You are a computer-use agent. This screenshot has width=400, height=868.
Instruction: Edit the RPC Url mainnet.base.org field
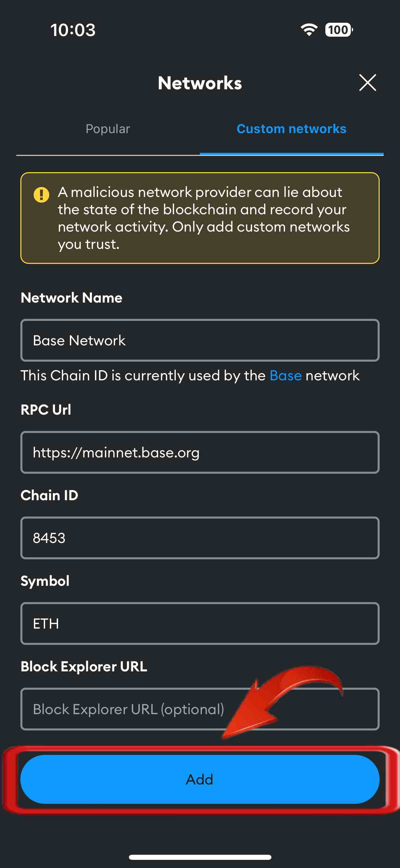click(x=200, y=452)
